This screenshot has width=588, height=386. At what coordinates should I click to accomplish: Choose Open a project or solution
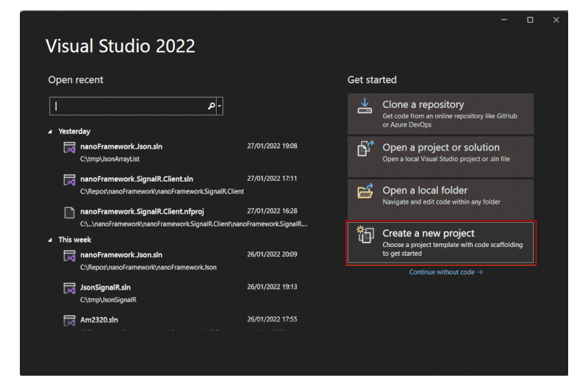[x=440, y=157]
